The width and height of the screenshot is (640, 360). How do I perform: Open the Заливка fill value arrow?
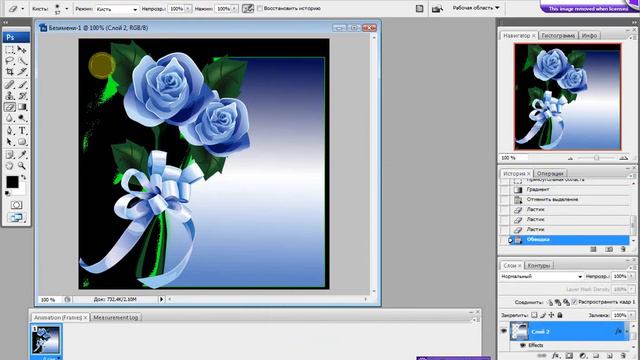click(632, 315)
